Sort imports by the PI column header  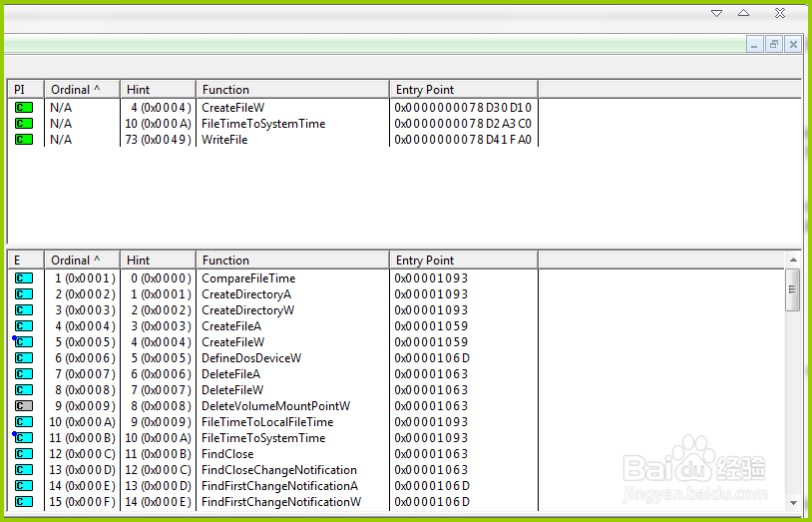tap(26, 89)
